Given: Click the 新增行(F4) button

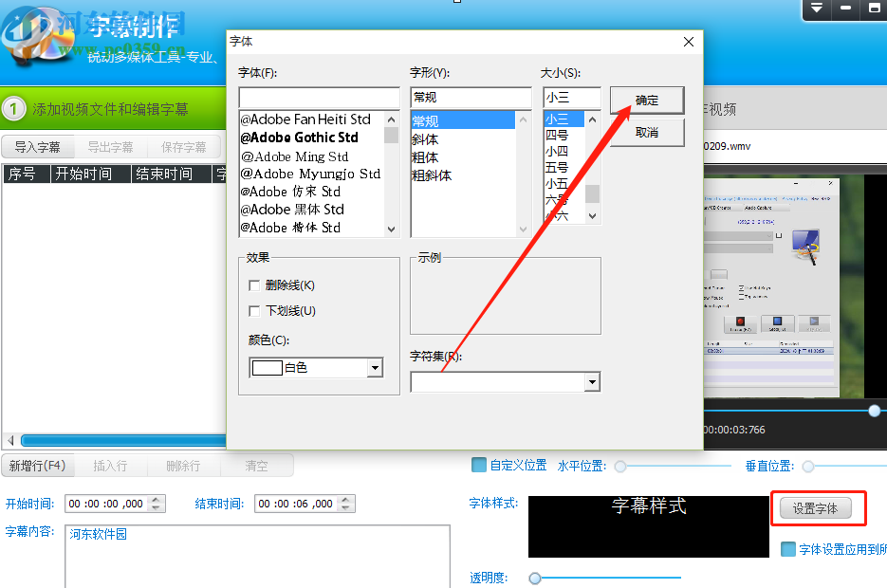Looking at the screenshot, I should 37,466.
